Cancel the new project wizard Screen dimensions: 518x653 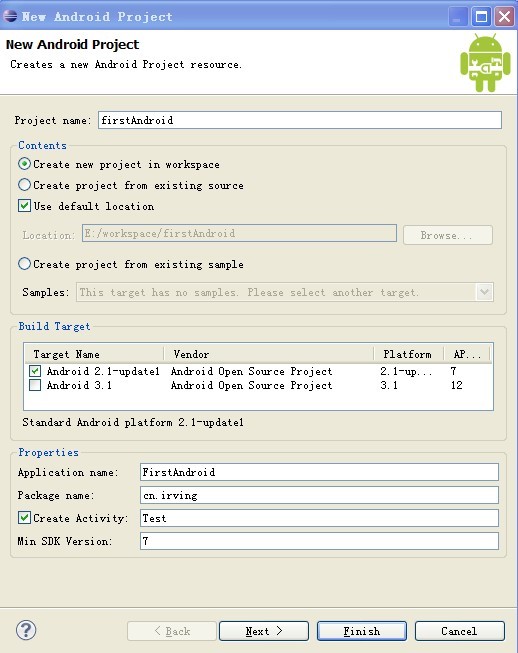tap(459, 631)
